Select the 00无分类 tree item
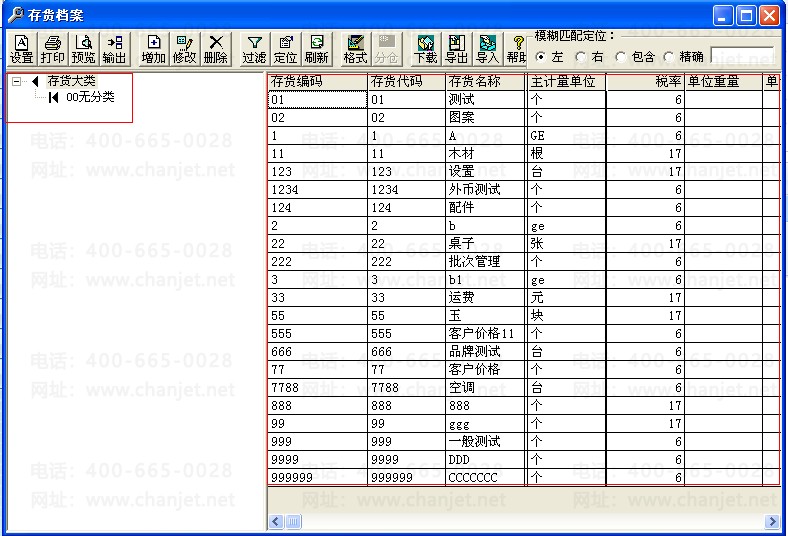788x536 pixels. click(x=90, y=97)
